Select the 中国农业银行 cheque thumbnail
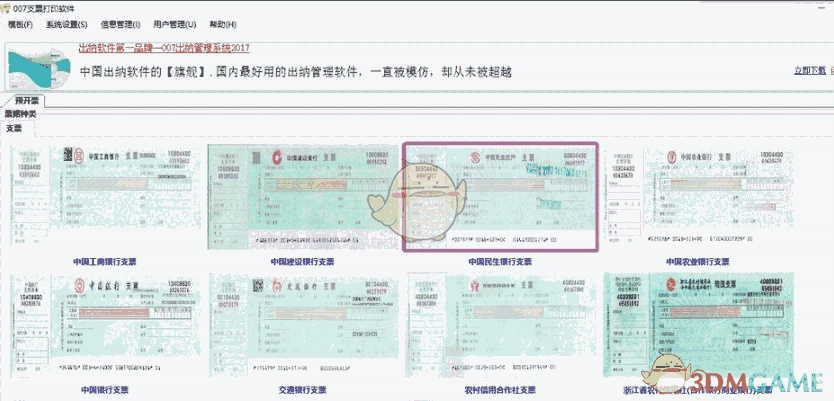Screen dimensions: 834x401 click(698, 197)
